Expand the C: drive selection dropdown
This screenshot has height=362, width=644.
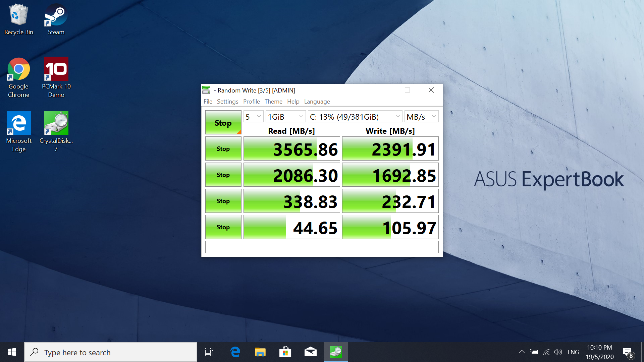pyautogui.click(x=355, y=117)
